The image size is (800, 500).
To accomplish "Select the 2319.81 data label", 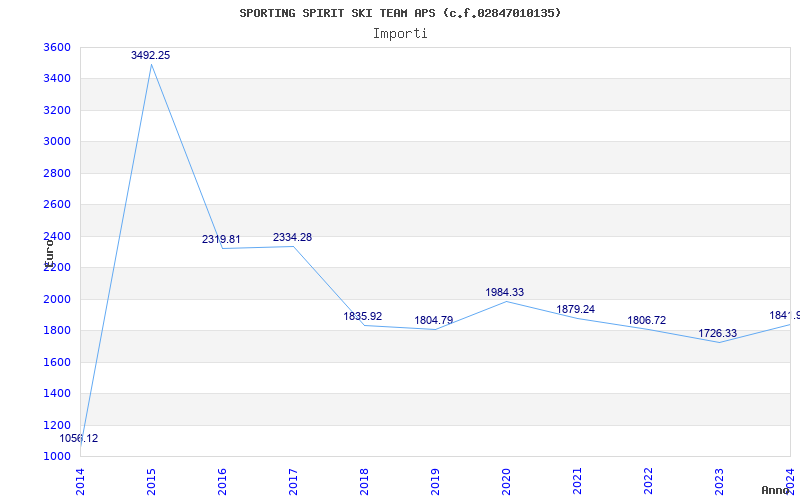I will (x=221, y=239).
